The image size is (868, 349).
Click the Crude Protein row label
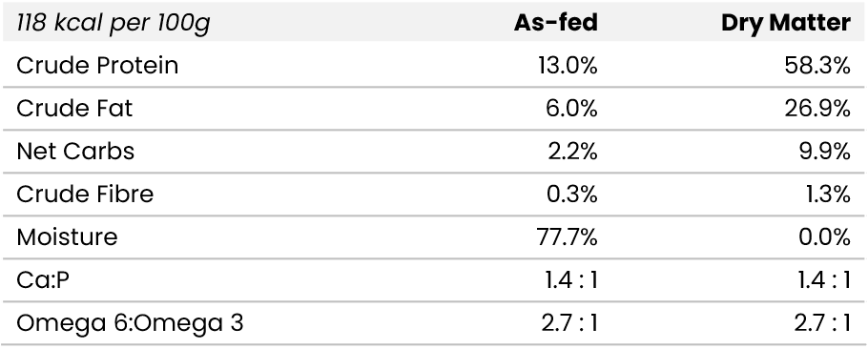(97, 65)
